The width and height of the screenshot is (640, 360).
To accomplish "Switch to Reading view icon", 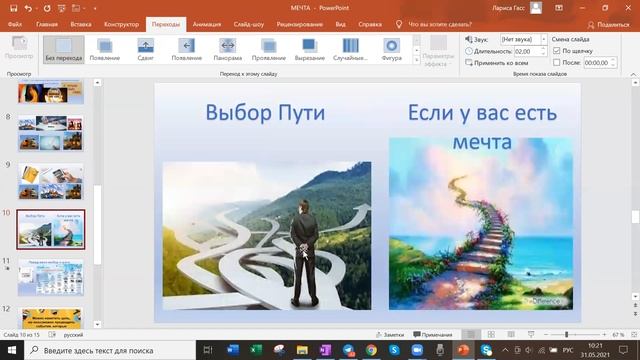I will point(511,335).
